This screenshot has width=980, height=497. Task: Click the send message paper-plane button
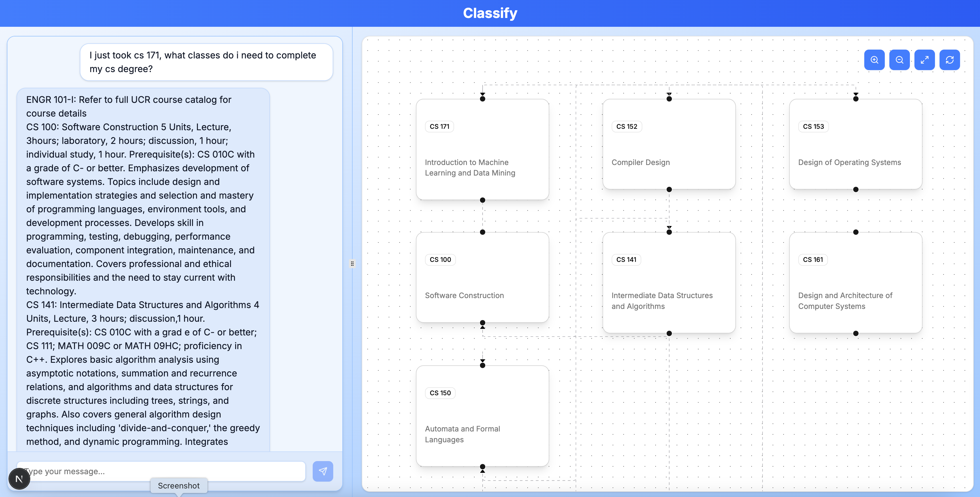click(x=323, y=471)
